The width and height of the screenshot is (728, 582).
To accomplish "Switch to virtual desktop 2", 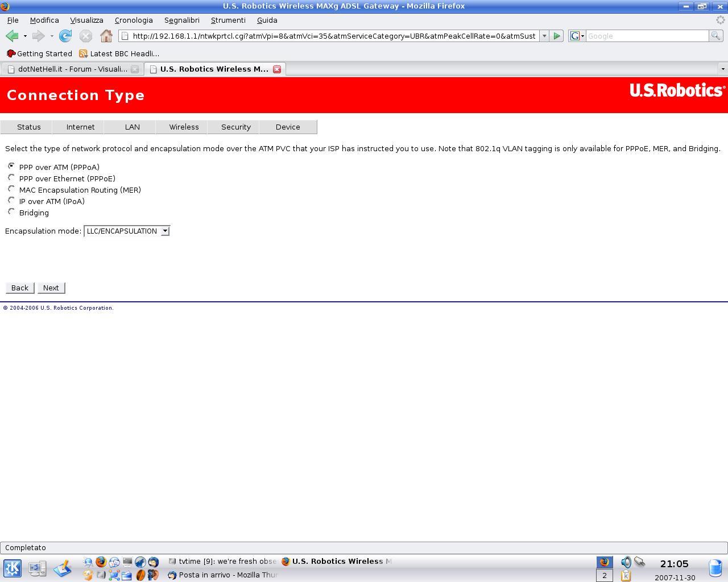I will point(604,576).
